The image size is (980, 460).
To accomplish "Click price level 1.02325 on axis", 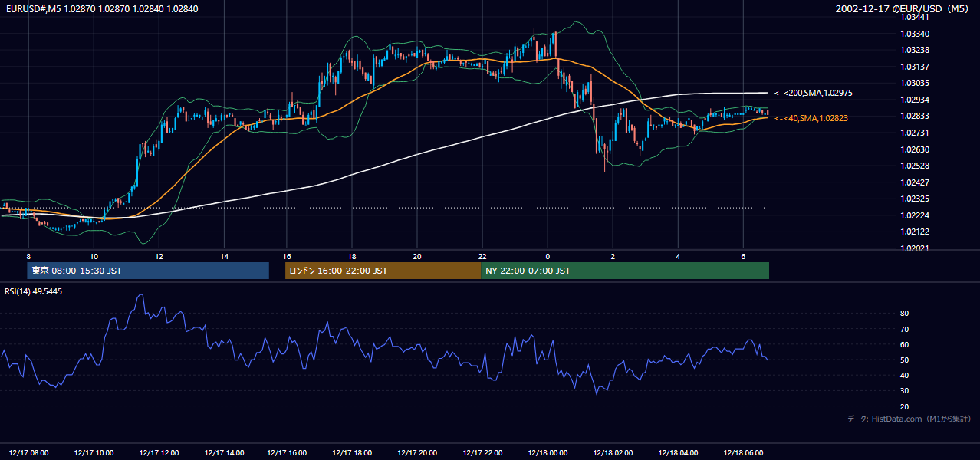I will coord(915,199).
